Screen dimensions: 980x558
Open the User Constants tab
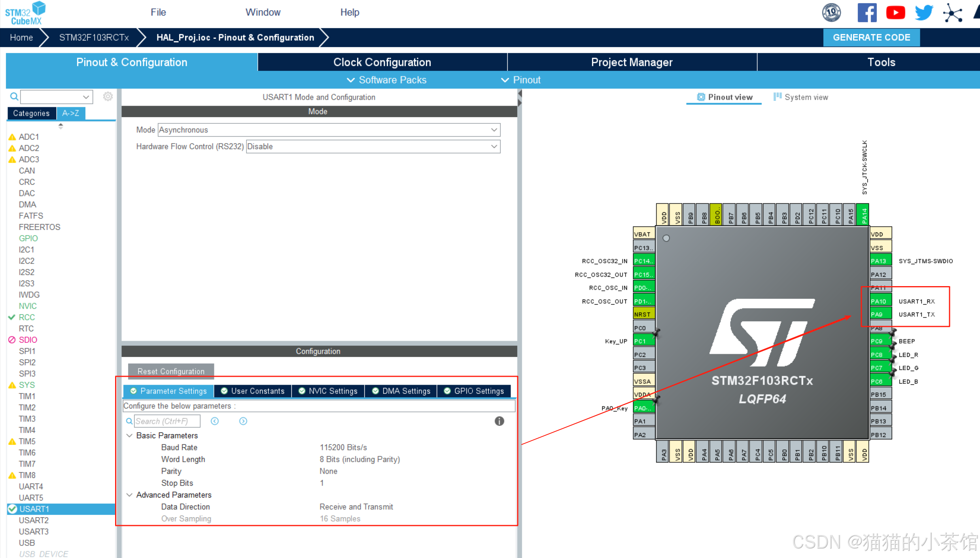(253, 391)
